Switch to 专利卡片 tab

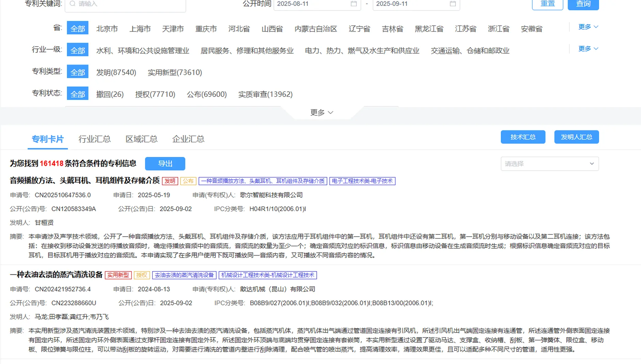tap(48, 139)
